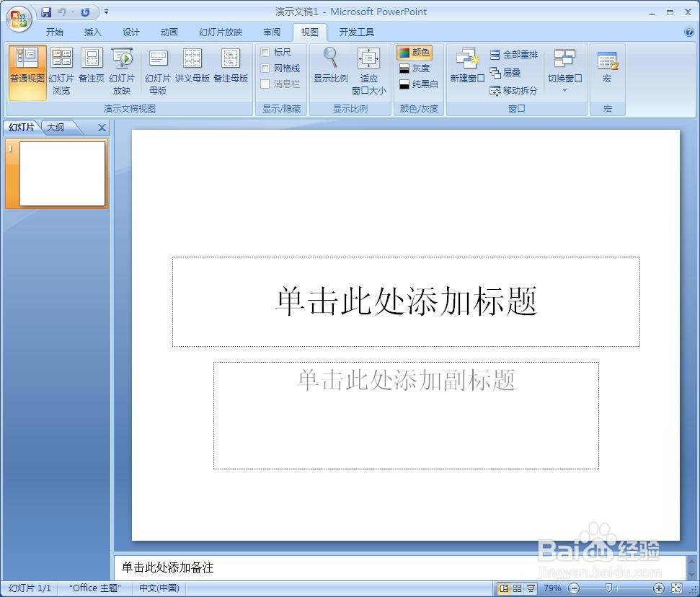Enable the Gridlines (网格线) checkbox

(x=265, y=68)
